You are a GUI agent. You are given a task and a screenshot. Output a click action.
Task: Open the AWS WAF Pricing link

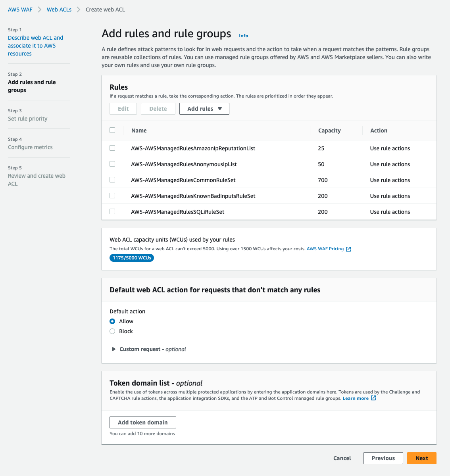(325, 249)
